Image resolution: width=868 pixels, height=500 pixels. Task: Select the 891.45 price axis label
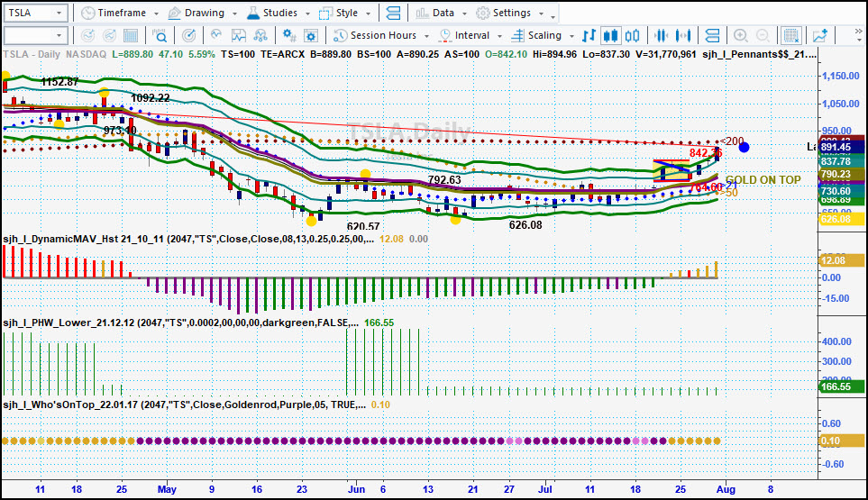(x=842, y=147)
